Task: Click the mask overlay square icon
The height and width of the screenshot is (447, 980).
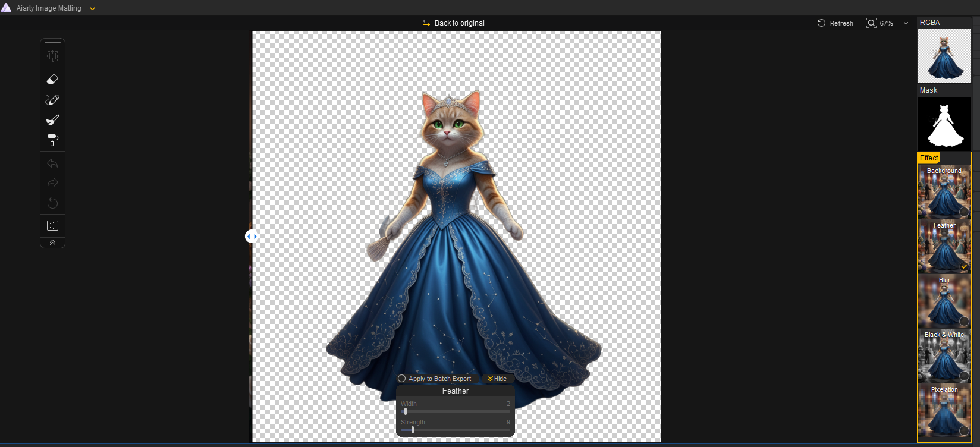Action: coord(52,225)
